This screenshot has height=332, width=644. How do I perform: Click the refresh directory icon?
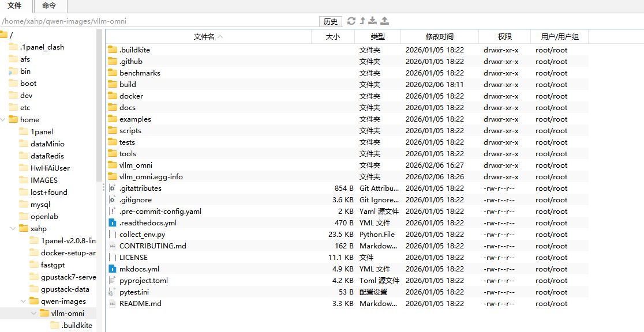(351, 21)
